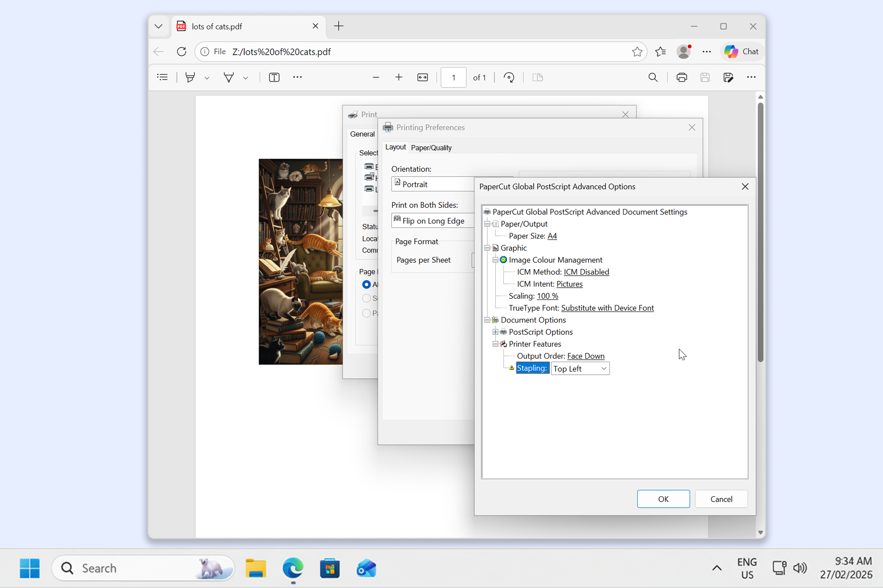This screenshot has width=883, height=588.
Task: Open the document outline panel
Action: tap(162, 77)
